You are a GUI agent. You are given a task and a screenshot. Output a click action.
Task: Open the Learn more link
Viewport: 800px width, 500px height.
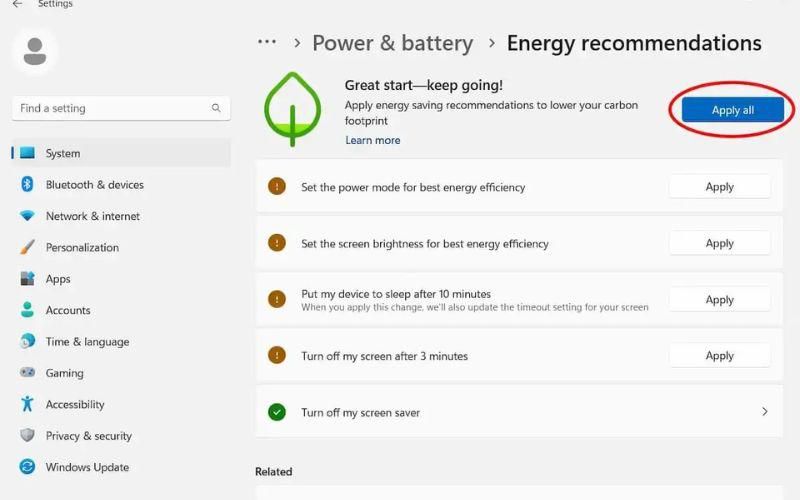click(372, 140)
